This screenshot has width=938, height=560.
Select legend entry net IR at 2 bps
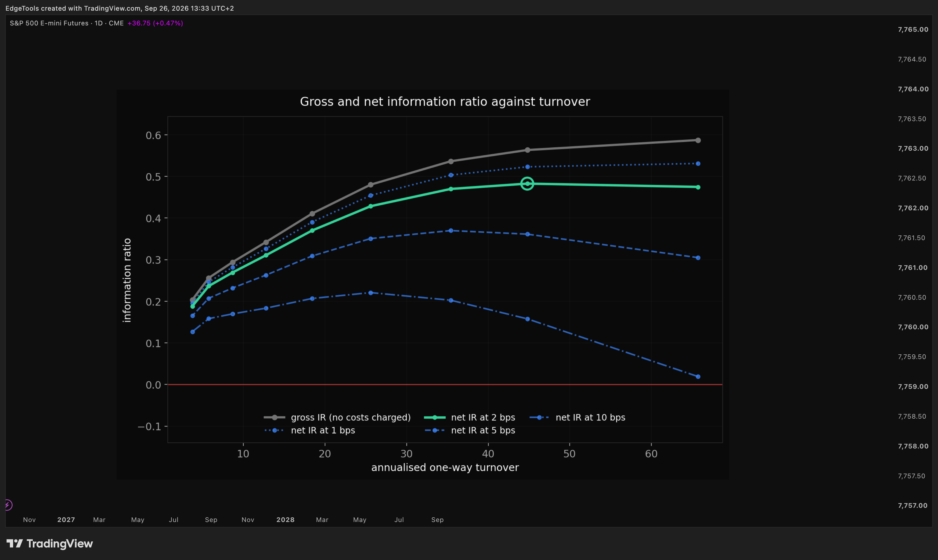click(x=470, y=417)
